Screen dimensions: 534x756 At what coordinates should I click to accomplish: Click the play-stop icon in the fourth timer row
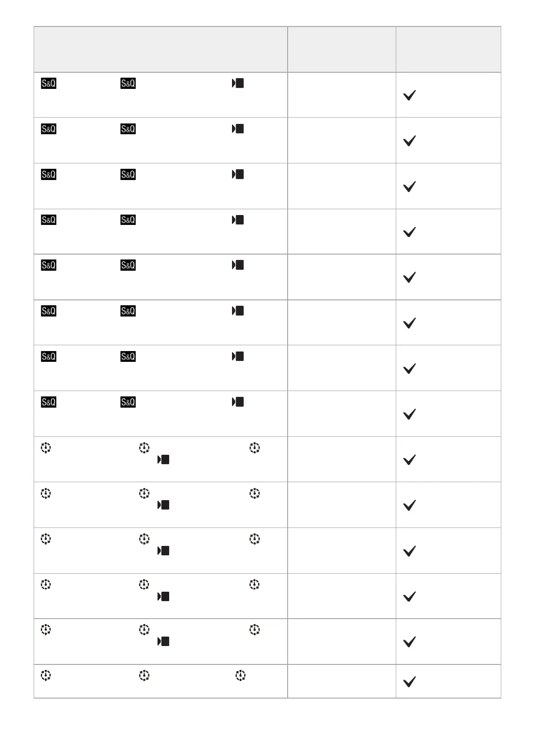[163, 596]
